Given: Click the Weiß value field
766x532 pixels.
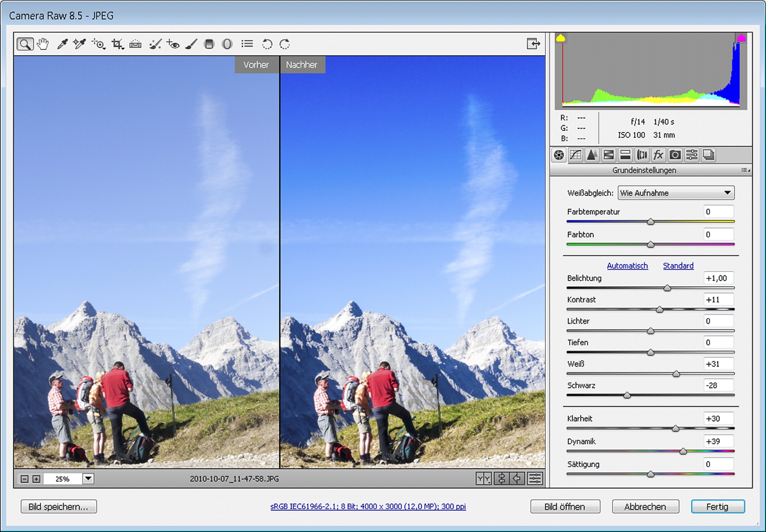Looking at the screenshot, I should (719, 364).
